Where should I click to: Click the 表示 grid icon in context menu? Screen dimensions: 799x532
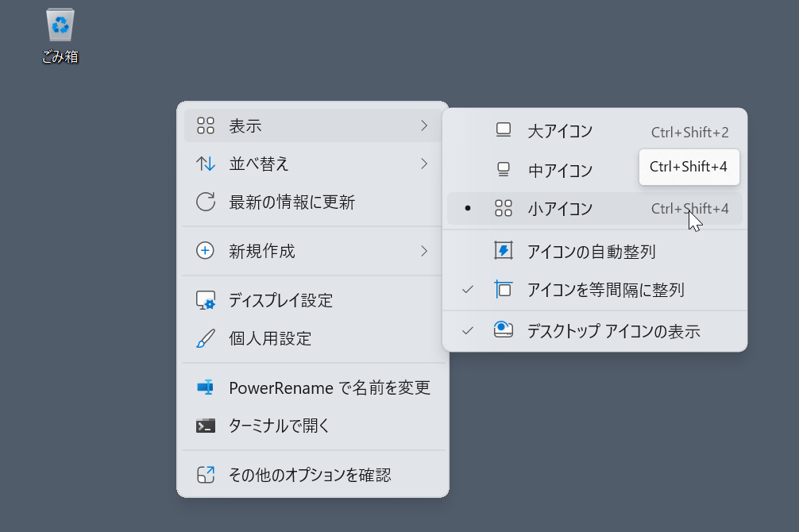(206, 125)
